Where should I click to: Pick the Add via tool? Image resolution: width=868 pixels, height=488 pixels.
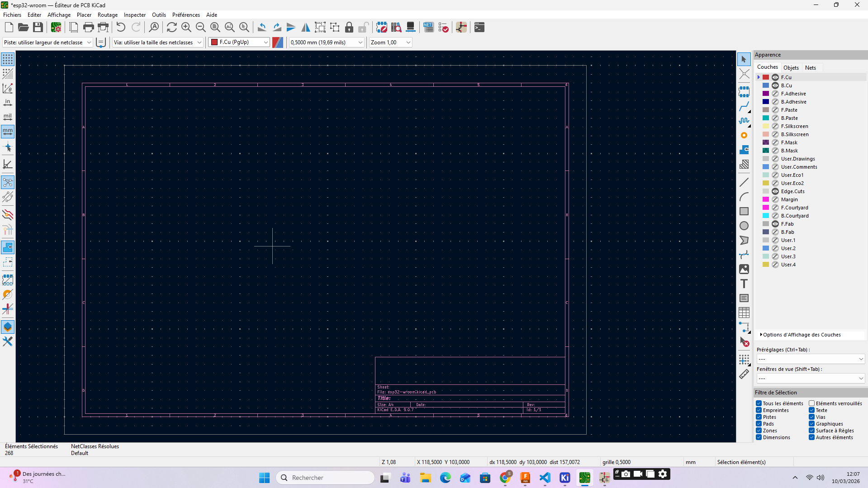(744, 135)
